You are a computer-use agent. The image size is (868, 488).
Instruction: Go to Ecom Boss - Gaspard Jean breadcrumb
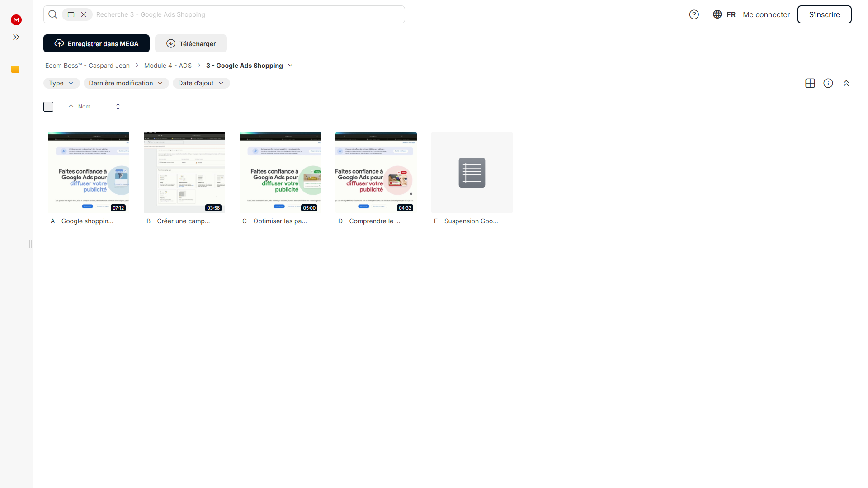pyautogui.click(x=87, y=66)
